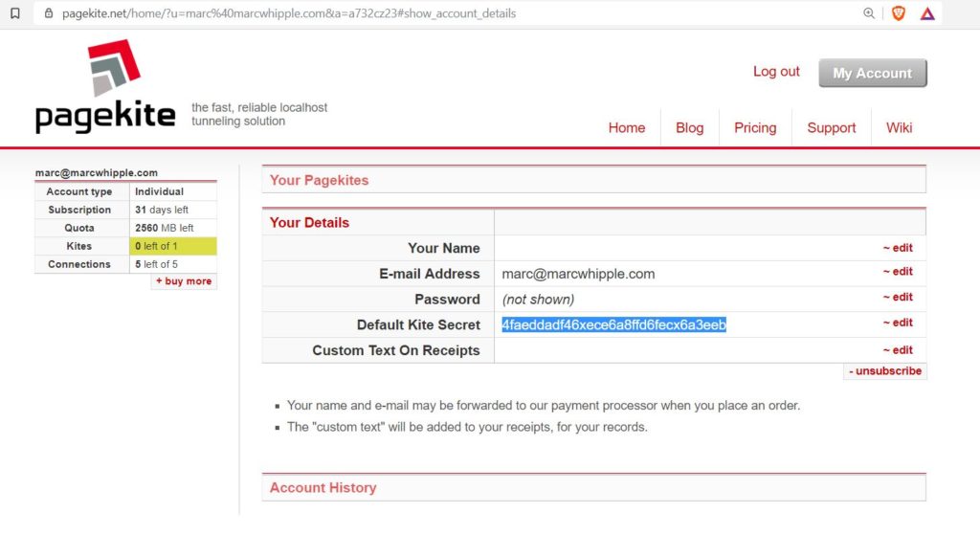Click the (not shown) password text
This screenshot has height=557, width=980.
(538, 300)
